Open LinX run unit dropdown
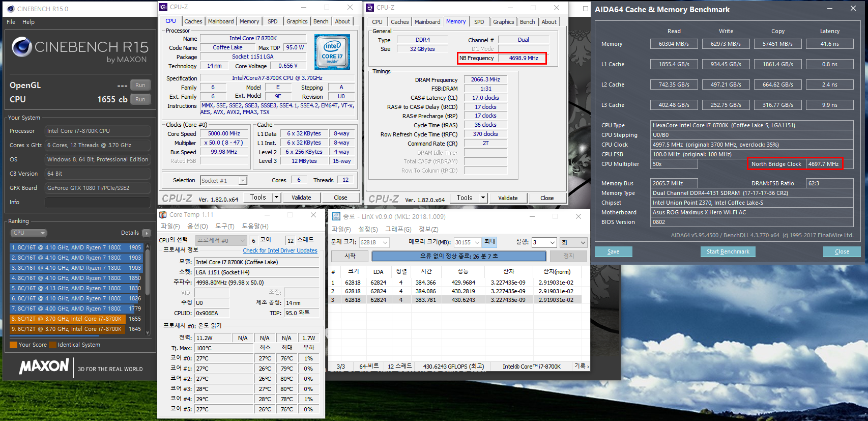 [x=574, y=243]
